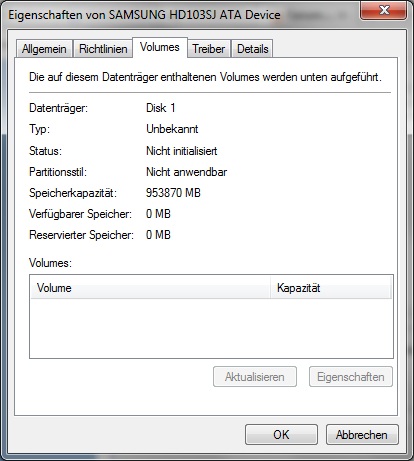This screenshot has height=461, width=414.
Task: Click the Partitionsstil label
Action: pos(58,172)
